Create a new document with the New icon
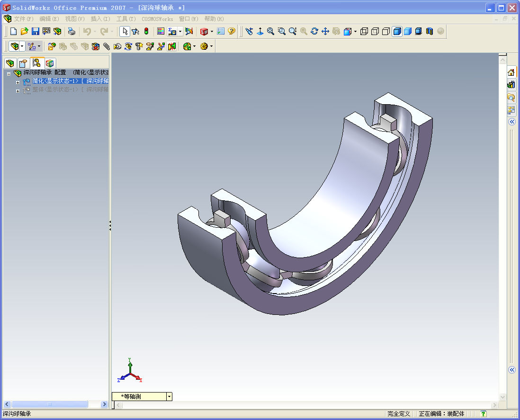 pos(14,32)
